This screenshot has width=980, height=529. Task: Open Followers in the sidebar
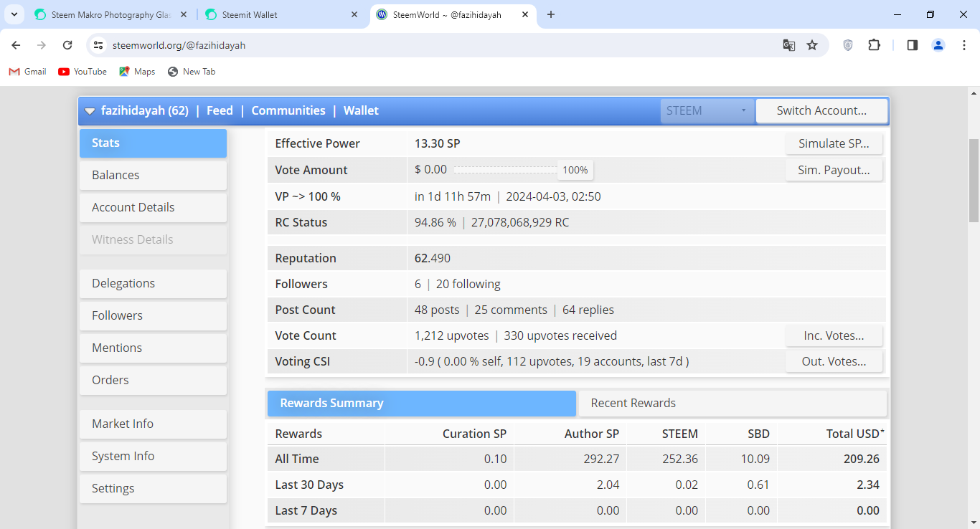(153, 316)
